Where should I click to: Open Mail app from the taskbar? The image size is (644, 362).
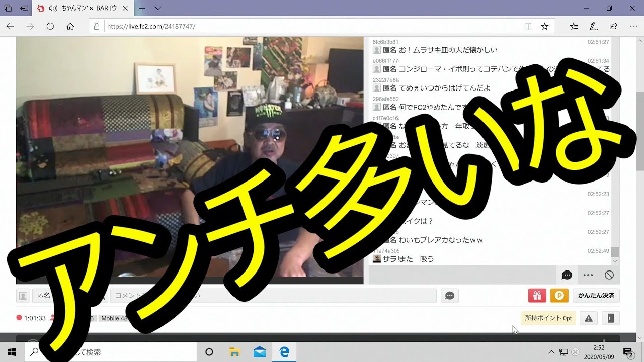point(260,352)
